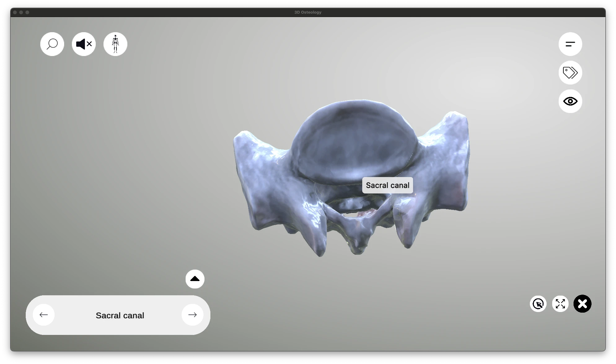Screen dimensions: 616x364
Task: Click the magnifying glass icon
Action: coord(52,44)
